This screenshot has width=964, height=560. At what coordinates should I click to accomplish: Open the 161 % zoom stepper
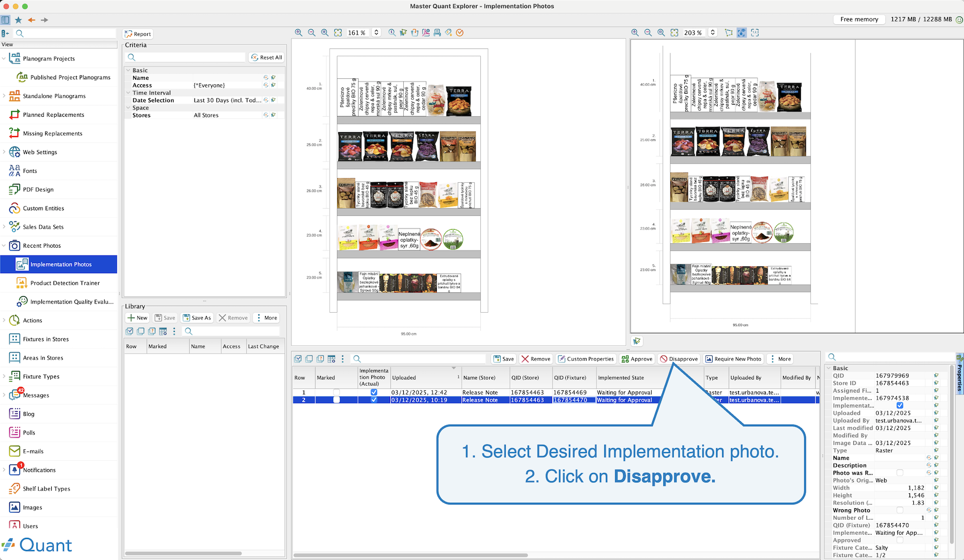point(377,32)
